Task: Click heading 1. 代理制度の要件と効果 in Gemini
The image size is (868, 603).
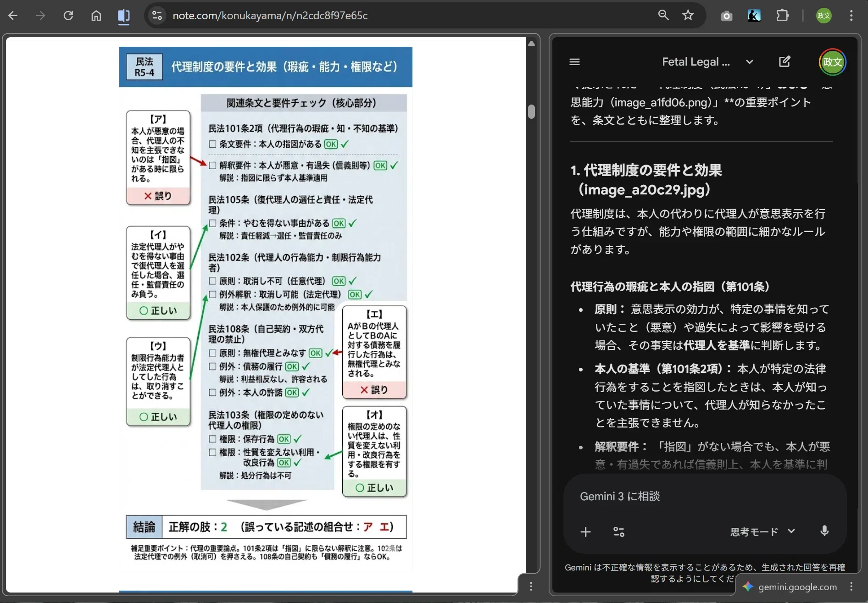Action: pyautogui.click(x=646, y=180)
